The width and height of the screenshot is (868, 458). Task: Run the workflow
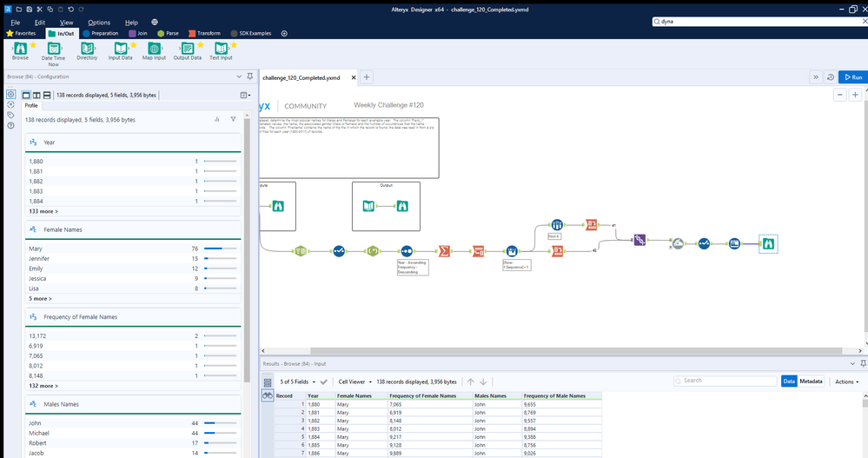pos(853,77)
